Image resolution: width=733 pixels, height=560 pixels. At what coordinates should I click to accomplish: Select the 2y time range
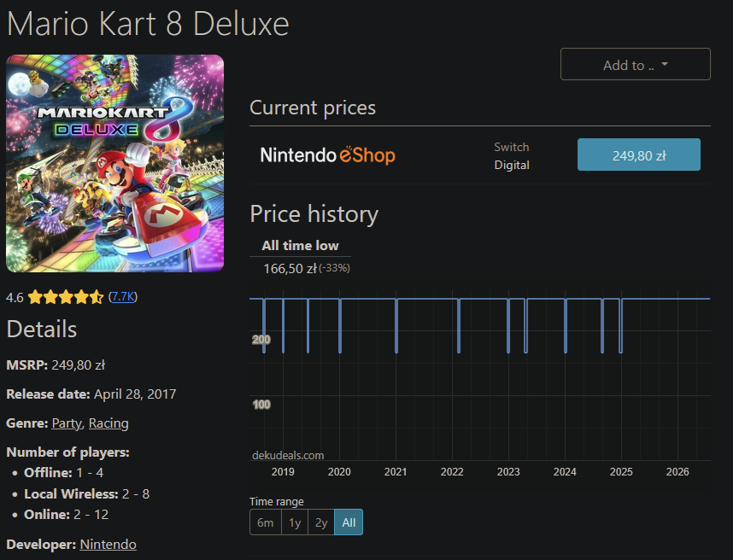point(321,522)
